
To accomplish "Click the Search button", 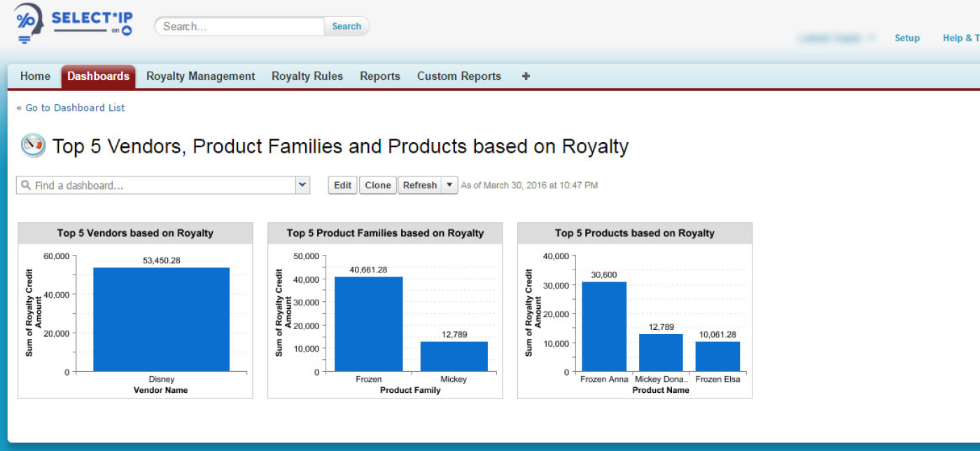I will coord(346,27).
